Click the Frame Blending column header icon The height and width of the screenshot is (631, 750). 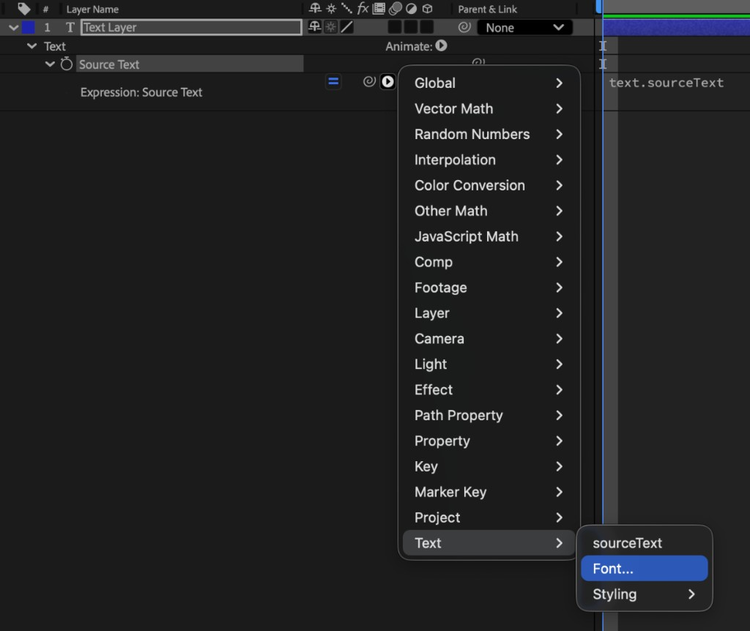click(x=379, y=8)
